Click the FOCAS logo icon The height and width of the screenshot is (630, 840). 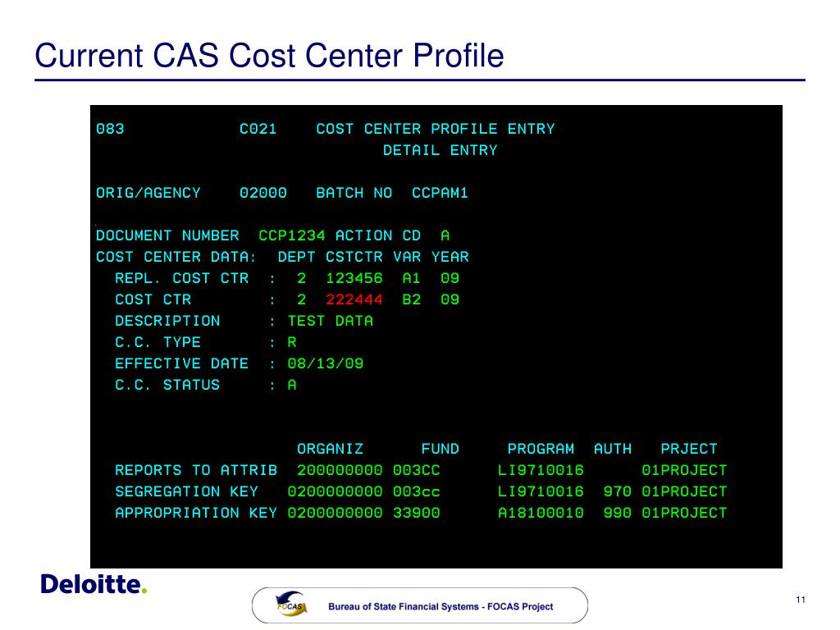point(291,605)
